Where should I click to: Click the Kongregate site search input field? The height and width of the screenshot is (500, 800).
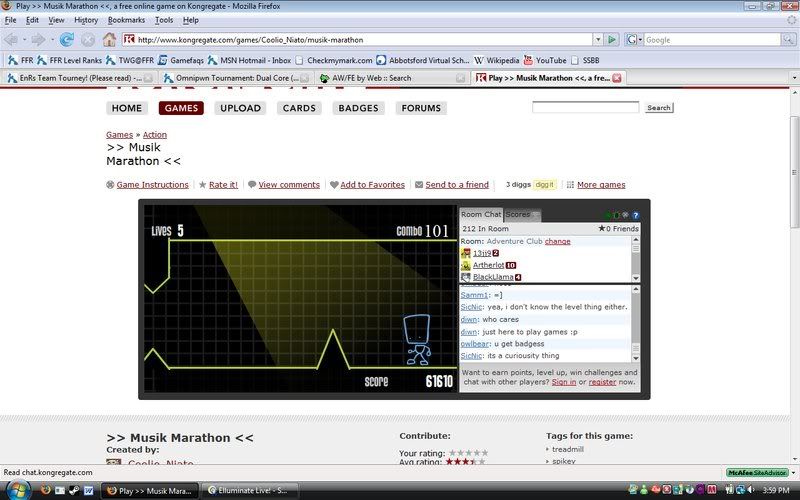click(585, 107)
